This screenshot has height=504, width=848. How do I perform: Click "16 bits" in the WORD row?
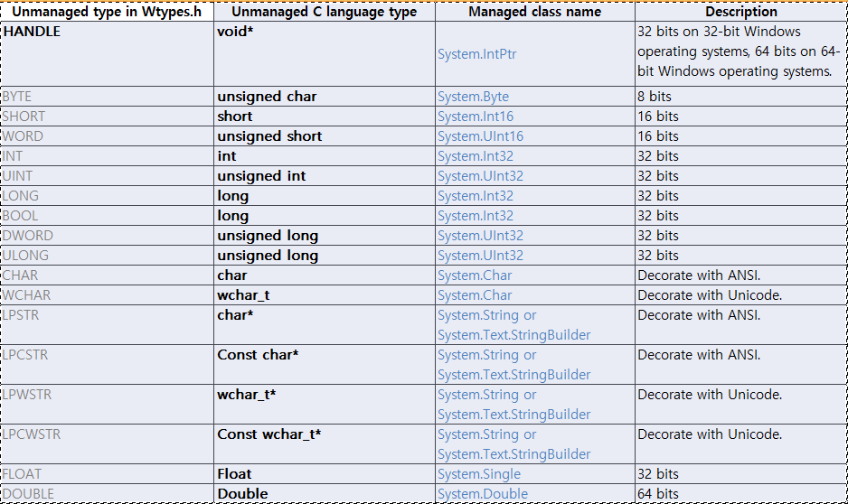[741, 136]
